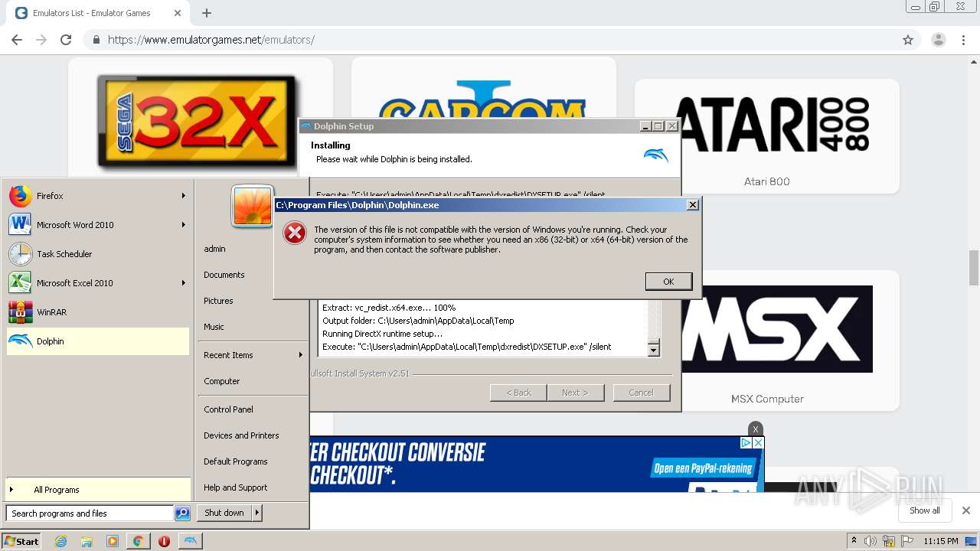
Task: Click OK in the Dolphin.exe error dialog
Action: click(668, 282)
